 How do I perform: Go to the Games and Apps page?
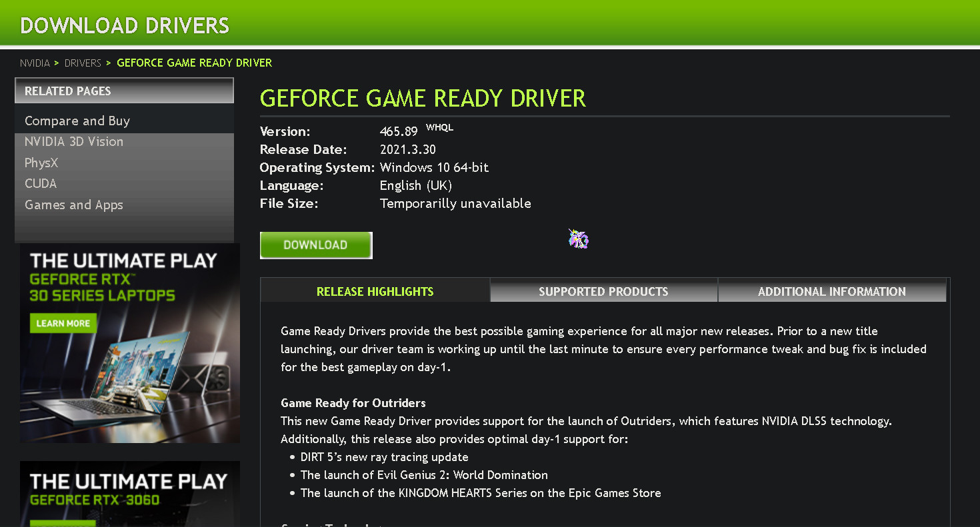[x=74, y=205]
